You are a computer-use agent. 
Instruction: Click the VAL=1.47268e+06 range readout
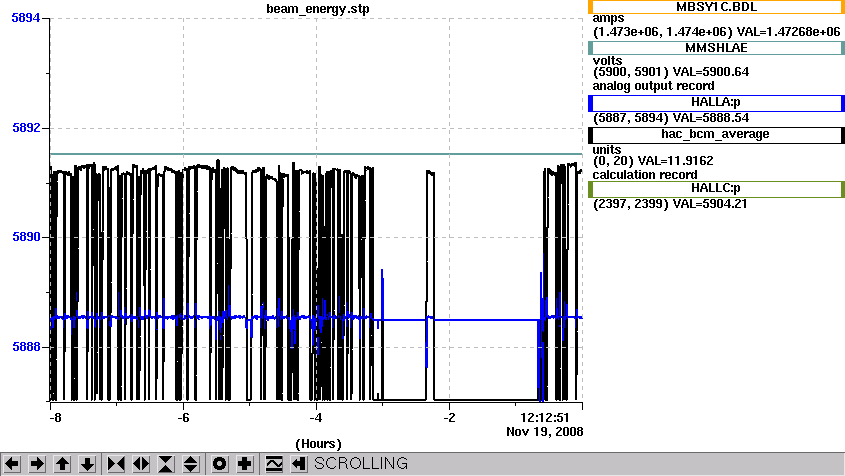click(x=788, y=32)
